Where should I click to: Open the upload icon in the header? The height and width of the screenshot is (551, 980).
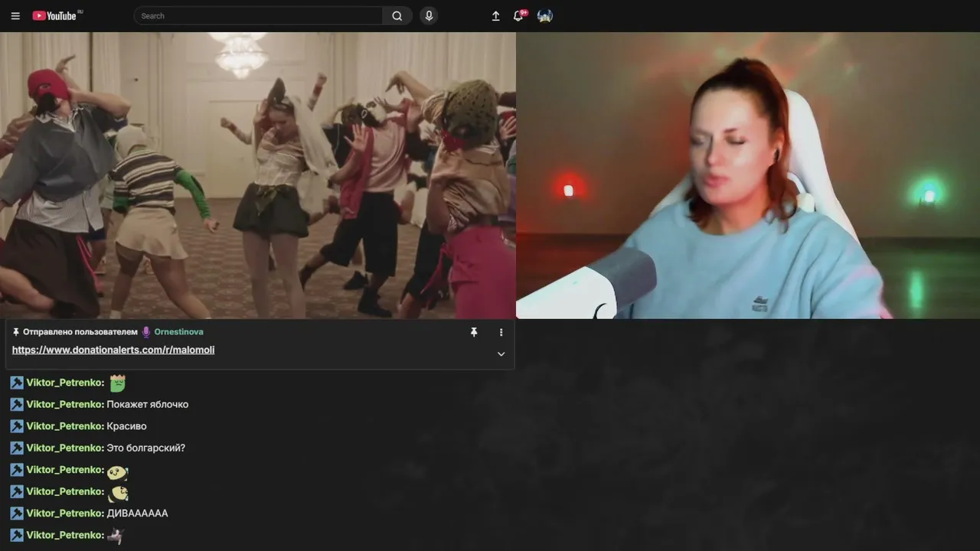tap(495, 16)
